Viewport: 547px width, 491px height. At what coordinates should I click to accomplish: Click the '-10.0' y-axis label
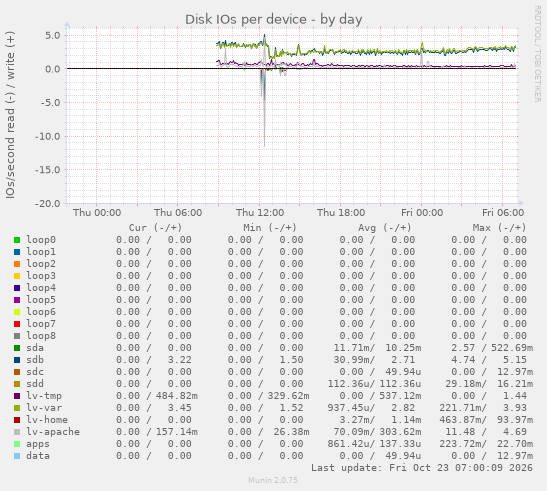click(47, 136)
